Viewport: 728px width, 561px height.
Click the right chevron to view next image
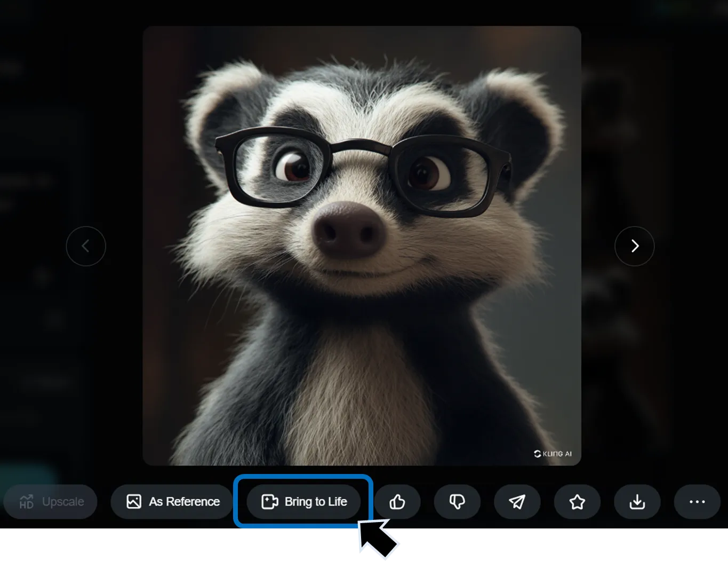click(x=634, y=246)
